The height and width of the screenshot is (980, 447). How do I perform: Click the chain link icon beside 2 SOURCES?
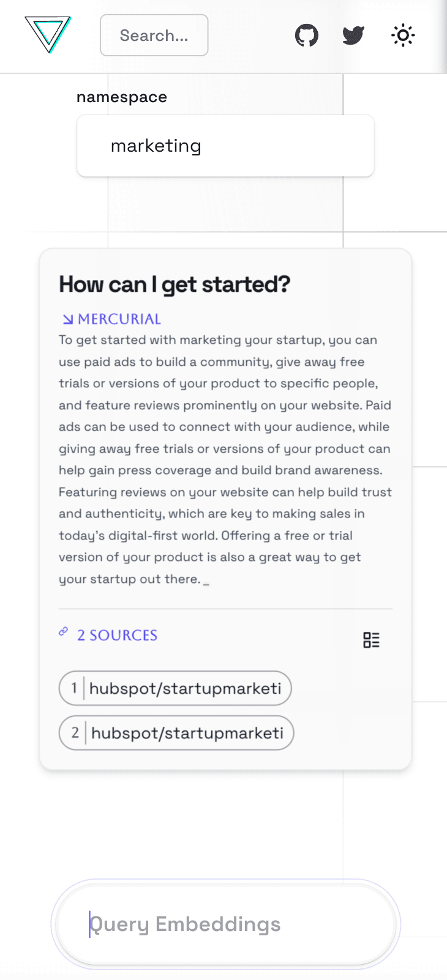[x=64, y=632]
